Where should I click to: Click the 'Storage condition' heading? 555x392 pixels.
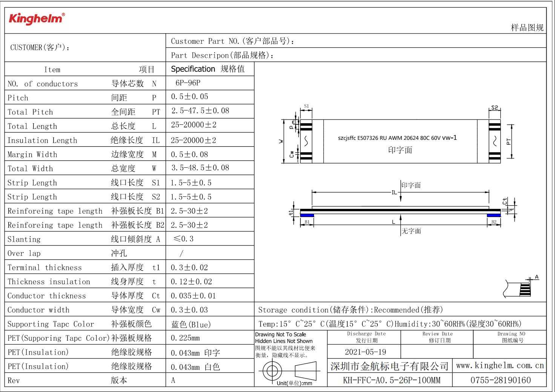pos(351,310)
